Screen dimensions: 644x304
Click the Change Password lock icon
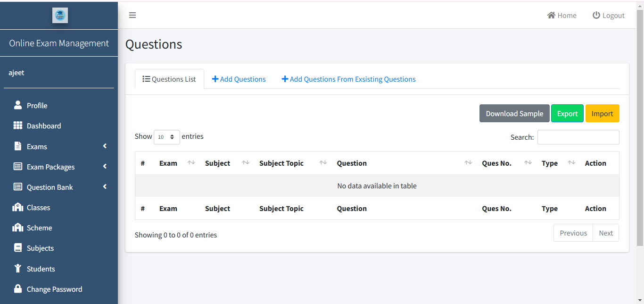[x=18, y=289]
